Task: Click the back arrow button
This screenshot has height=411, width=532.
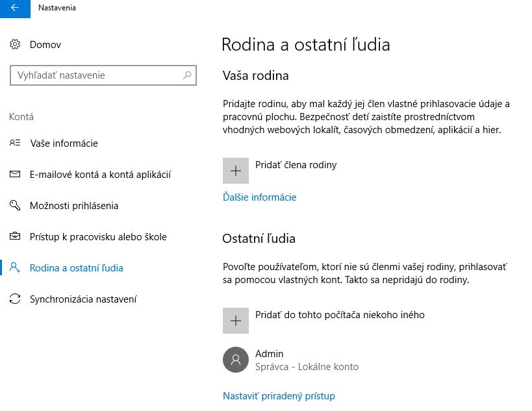Action: pyautogui.click(x=15, y=8)
